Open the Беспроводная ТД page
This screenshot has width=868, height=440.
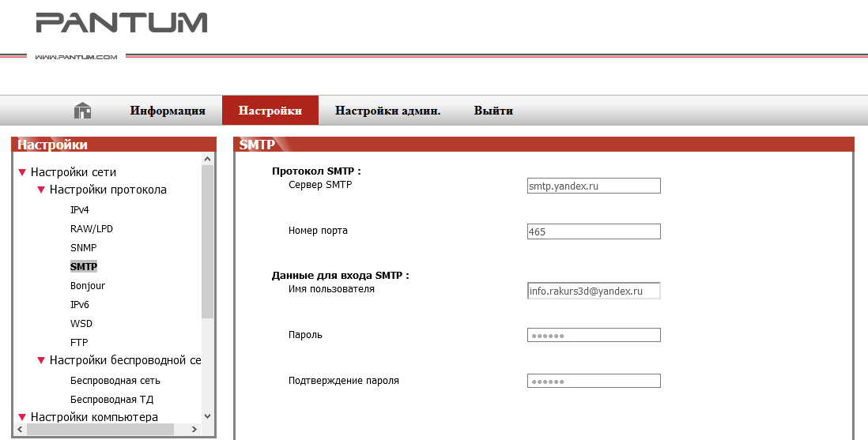(x=111, y=400)
